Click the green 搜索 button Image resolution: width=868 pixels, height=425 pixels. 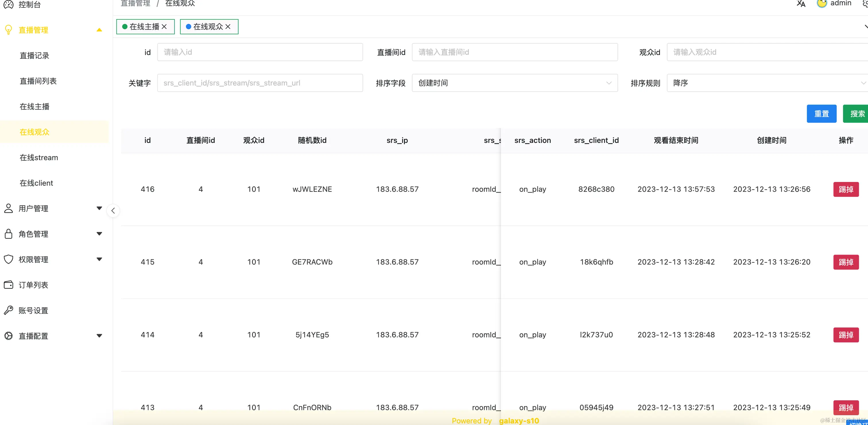856,114
